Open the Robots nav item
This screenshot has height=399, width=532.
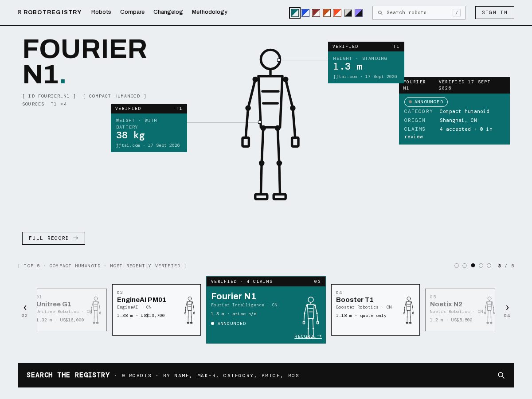101,12
